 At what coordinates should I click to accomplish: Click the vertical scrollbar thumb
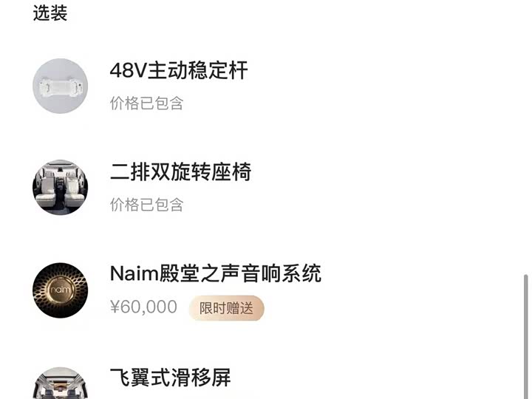click(526, 336)
